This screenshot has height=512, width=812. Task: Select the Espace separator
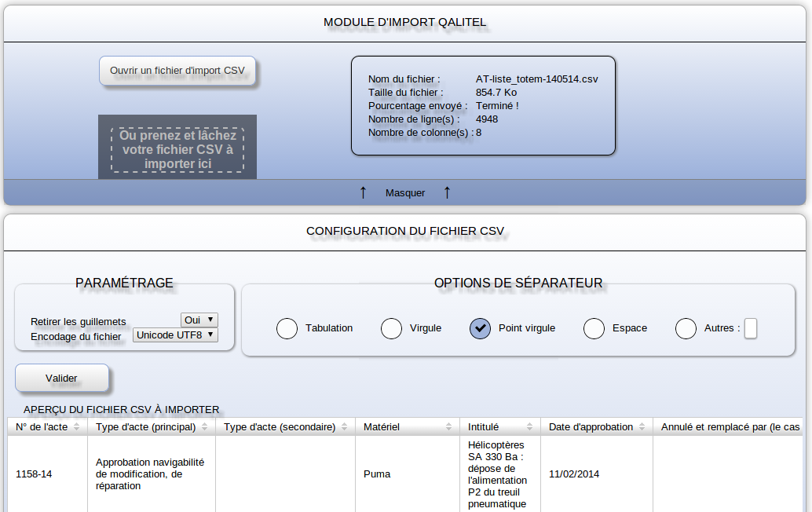coord(594,328)
